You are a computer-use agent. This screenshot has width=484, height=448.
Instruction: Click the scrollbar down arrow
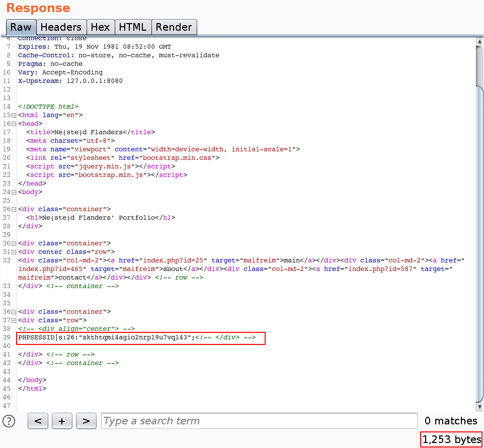point(479,407)
